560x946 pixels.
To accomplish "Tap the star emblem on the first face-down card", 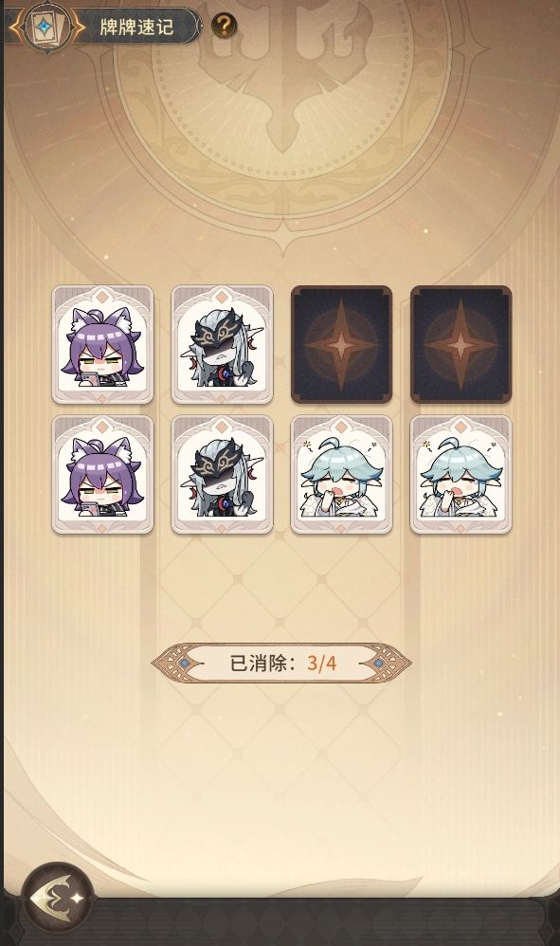I will pyautogui.click(x=341, y=344).
